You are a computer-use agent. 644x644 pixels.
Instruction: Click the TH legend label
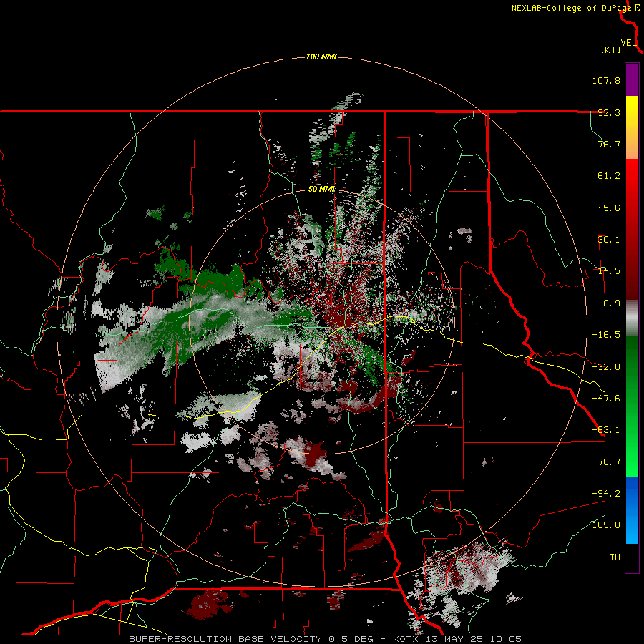pos(615,557)
